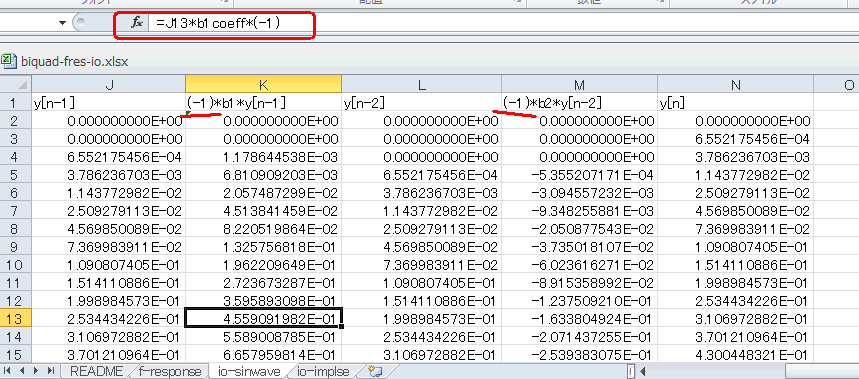Go to last sheet navigation arrow
This screenshot has height=379, width=859.
pos(50,371)
